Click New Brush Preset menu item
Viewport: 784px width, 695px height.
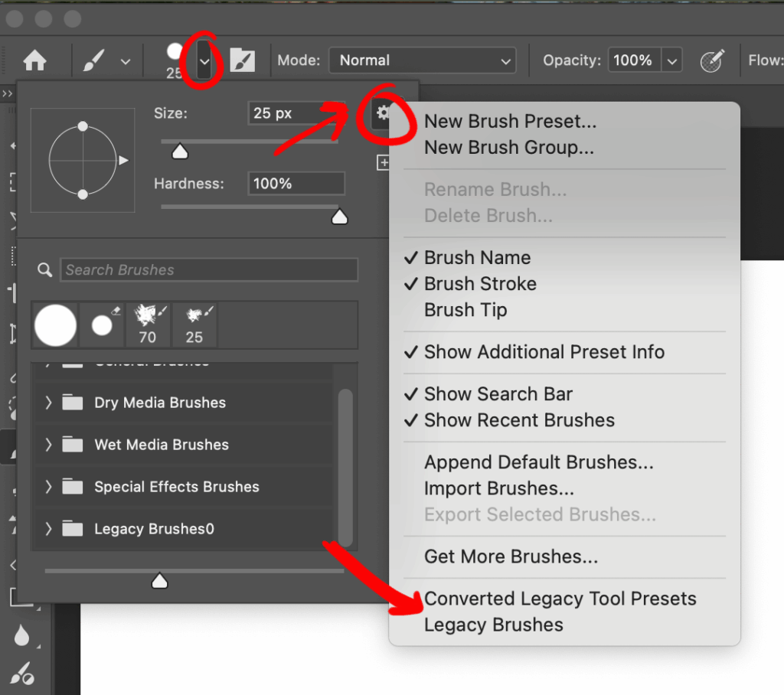click(510, 121)
